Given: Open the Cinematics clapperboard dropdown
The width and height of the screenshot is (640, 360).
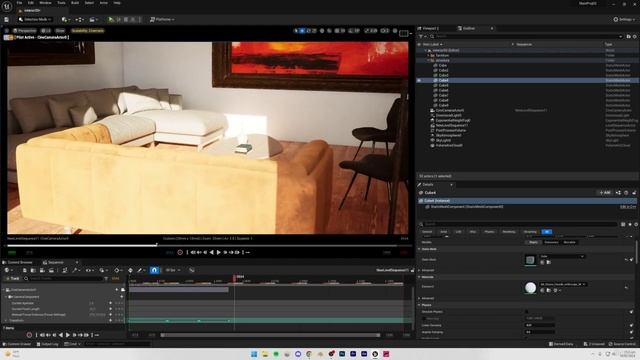Looking at the screenshot, I should click(x=93, y=20).
